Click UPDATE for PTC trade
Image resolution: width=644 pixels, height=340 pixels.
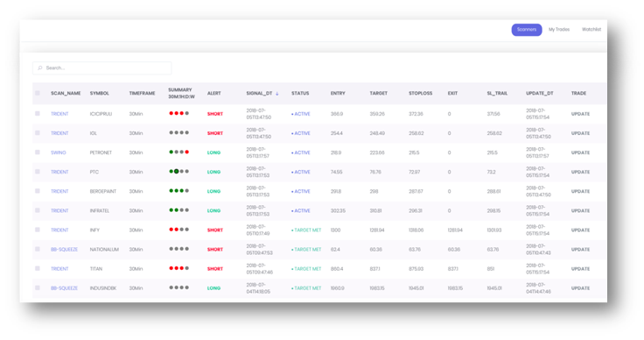tap(580, 172)
